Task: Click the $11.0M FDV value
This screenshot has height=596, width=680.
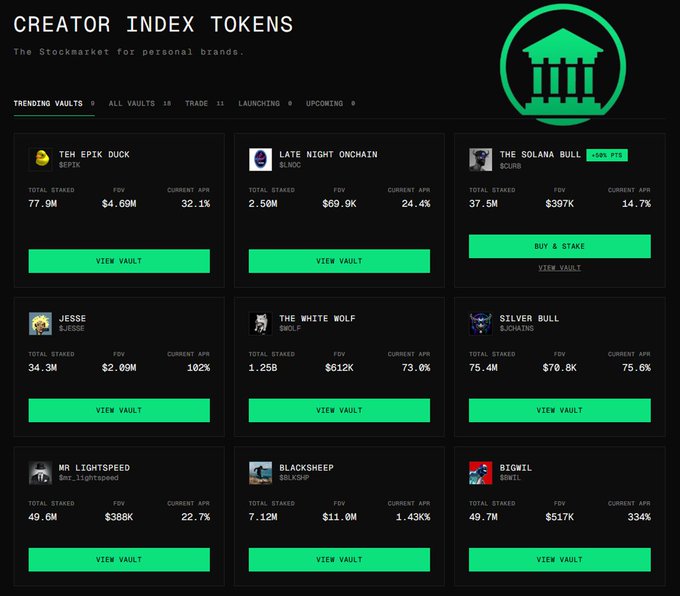Action: [x=339, y=517]
